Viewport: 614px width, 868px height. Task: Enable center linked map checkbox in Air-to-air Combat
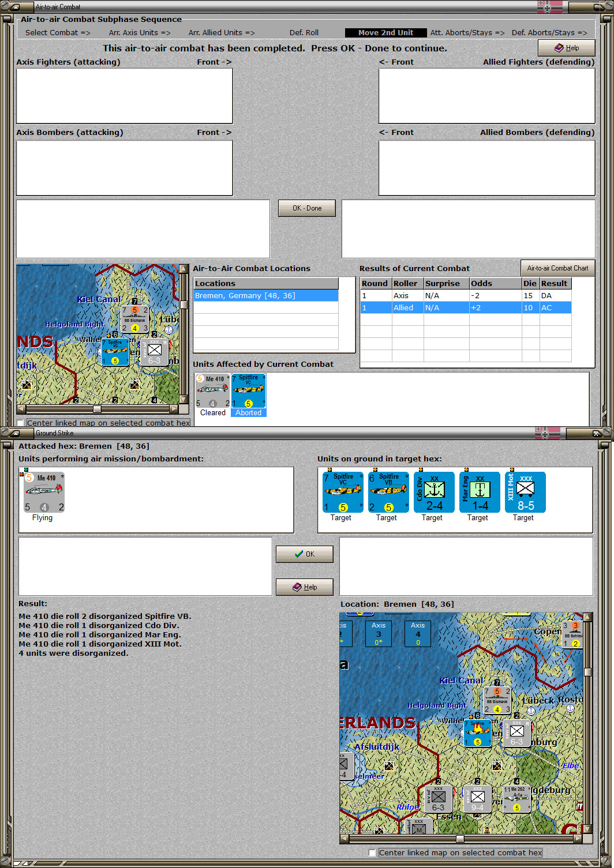21,423
